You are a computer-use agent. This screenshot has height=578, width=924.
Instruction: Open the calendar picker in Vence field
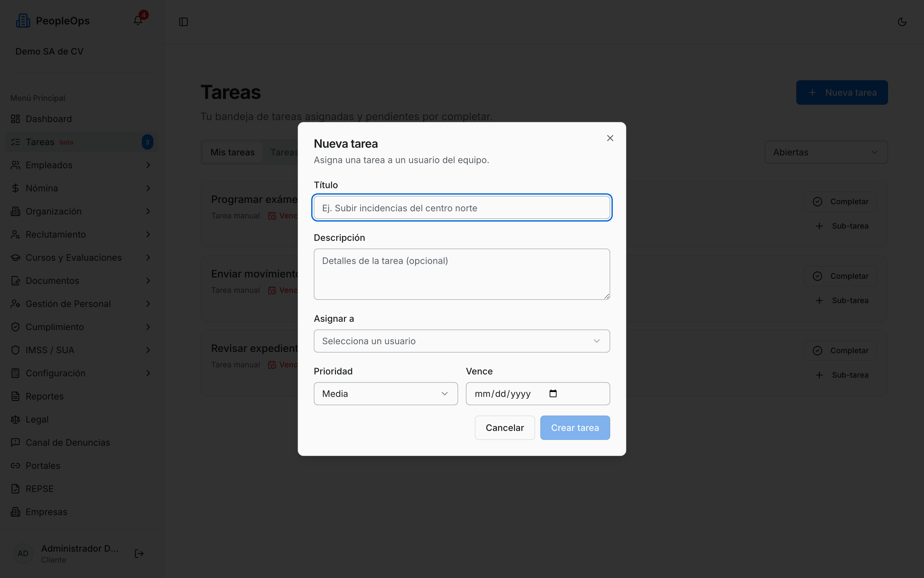click(553, 393)
